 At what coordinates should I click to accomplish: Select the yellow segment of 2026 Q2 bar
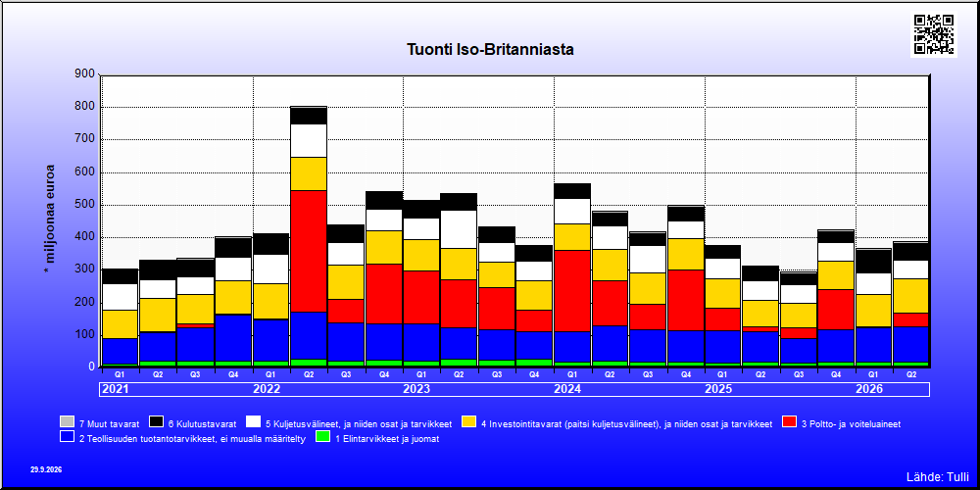point(911,296)
